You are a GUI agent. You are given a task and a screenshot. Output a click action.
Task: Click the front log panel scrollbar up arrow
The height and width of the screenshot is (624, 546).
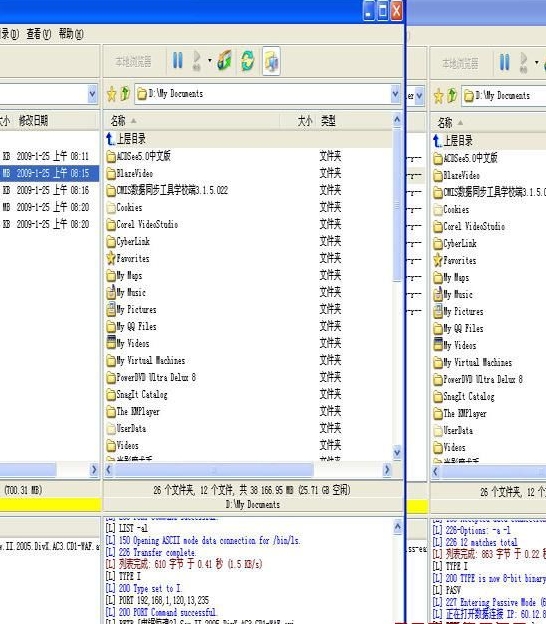click(397, 527)
